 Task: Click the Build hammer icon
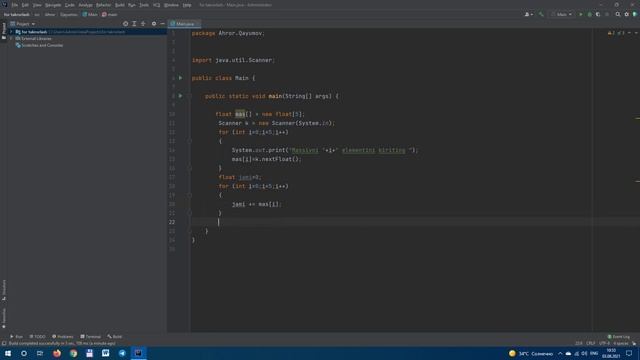click(541, 14)
